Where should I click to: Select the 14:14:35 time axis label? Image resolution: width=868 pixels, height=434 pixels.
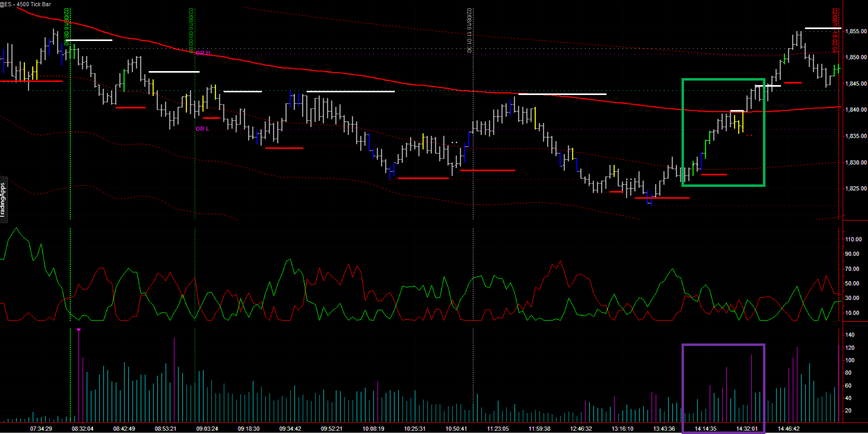point(706,429)
